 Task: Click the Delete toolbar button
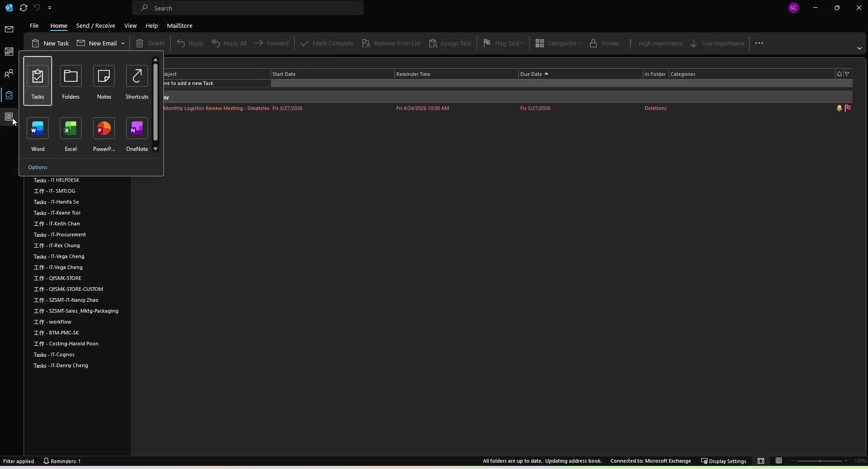(150, 43)
